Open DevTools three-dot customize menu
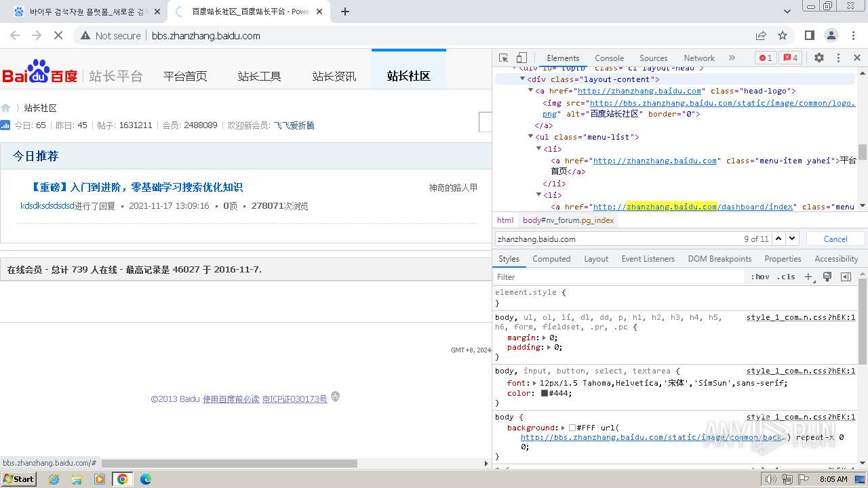The height and width of the screenshot is (488, 868). click(x=838, y=58)
